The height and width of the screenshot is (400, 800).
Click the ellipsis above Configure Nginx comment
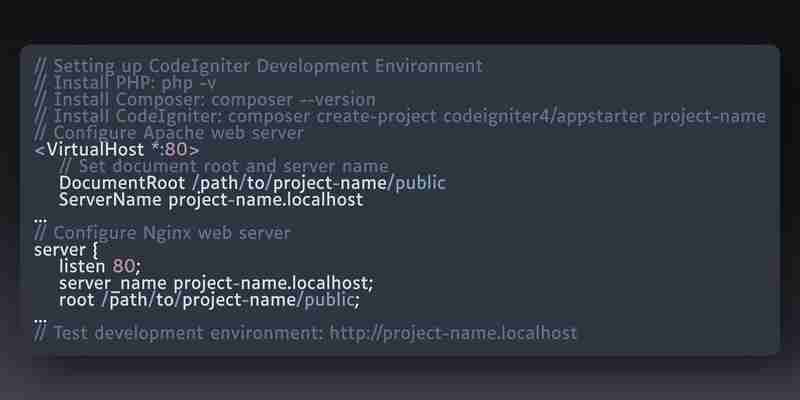41,219
